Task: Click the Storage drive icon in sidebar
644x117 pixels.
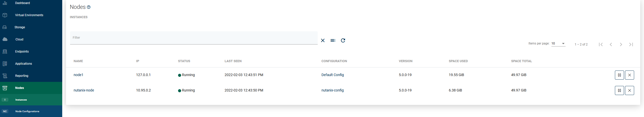Action: [x=5, y=27]
